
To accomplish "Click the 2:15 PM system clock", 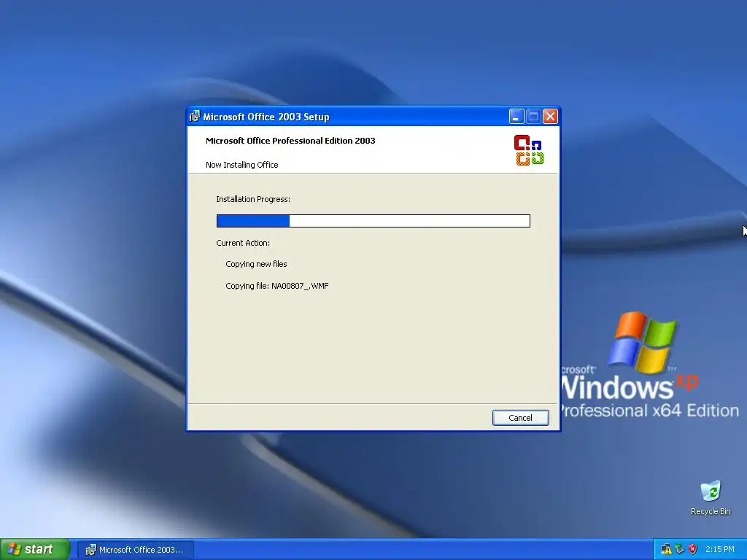I will [720, 549].
